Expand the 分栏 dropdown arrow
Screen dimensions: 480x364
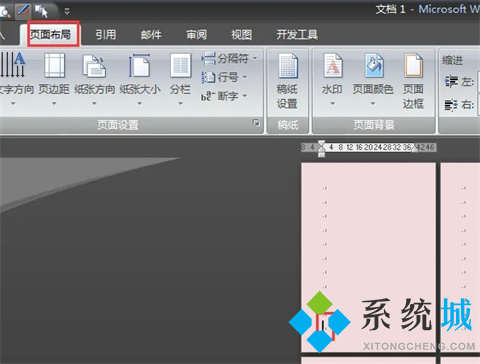click(180, 104)
